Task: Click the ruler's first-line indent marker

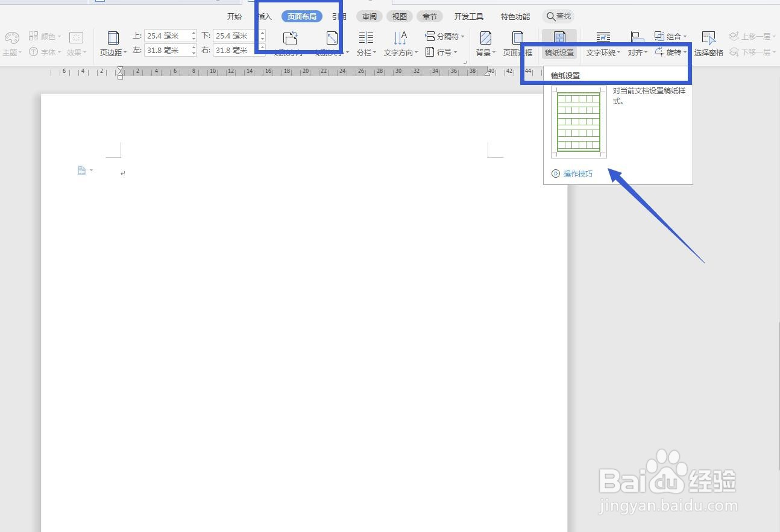Action: click(x=121, y=69)
